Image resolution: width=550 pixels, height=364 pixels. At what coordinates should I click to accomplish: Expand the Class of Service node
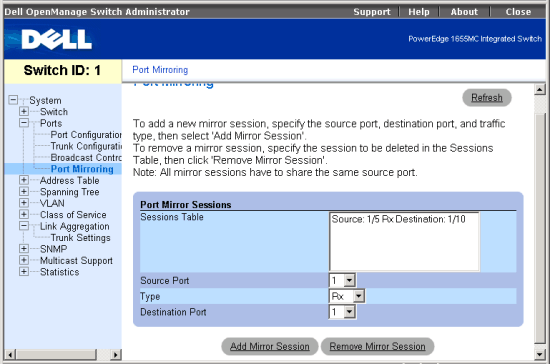[x=24, y=215]
